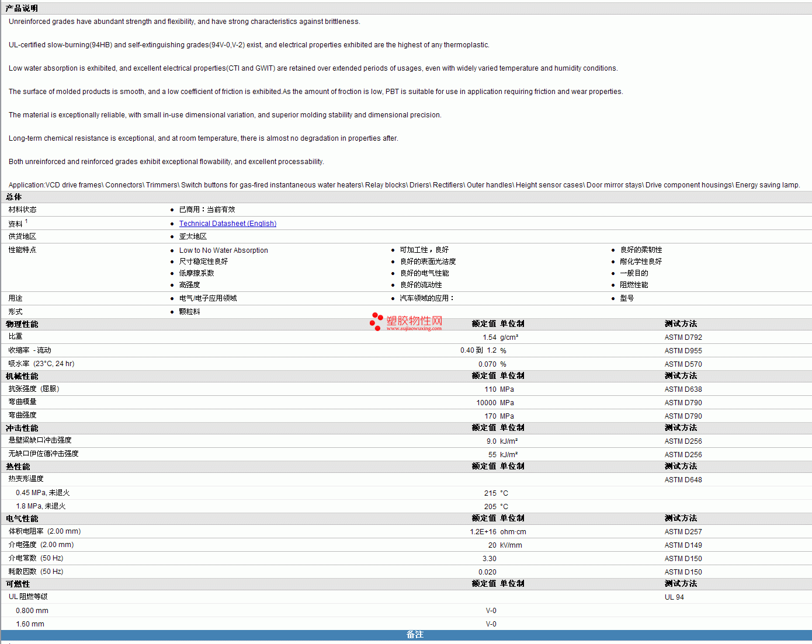Image resolution: width=812 pixels, height=644 pixels.
Task: Select the 冲击性能 section header
Action: (22, 428)
